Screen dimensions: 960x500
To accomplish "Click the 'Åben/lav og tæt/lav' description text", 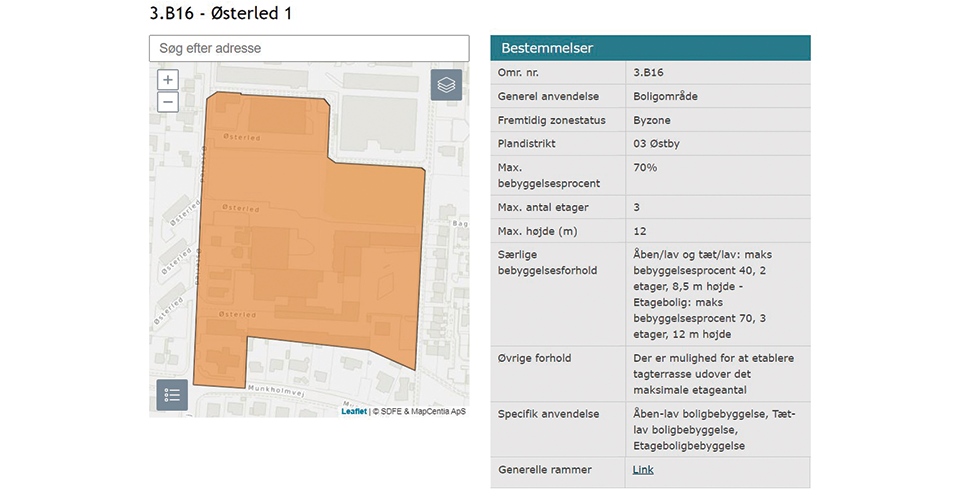I will [x=702, y=294].
